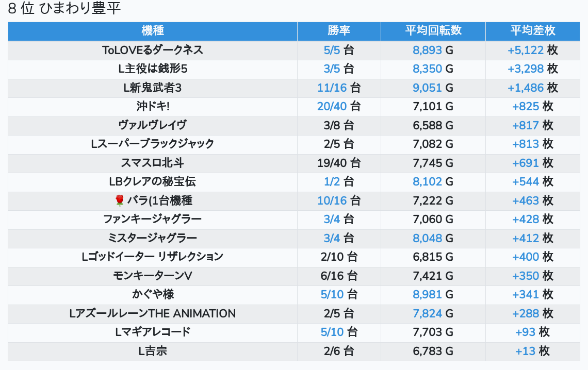This screenshot has width=588, height=370.
Task: Click the スマスロ北斗 machine name
Action: [153, 163]
